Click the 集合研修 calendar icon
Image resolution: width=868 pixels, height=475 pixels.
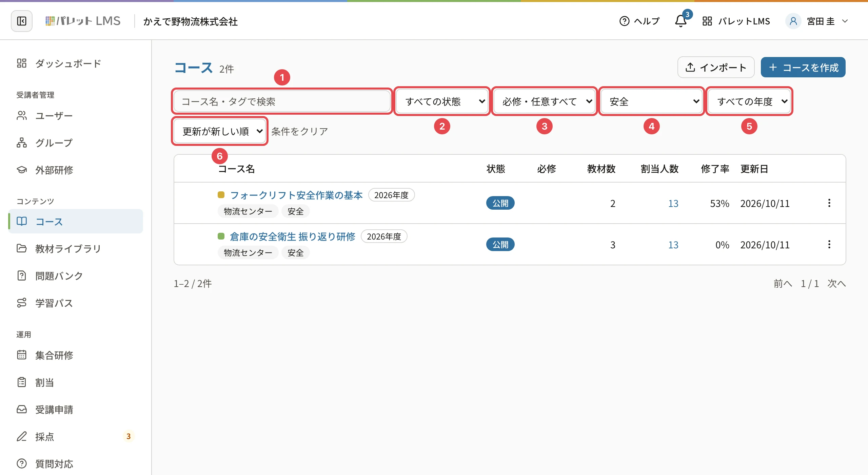pos(22,355)
